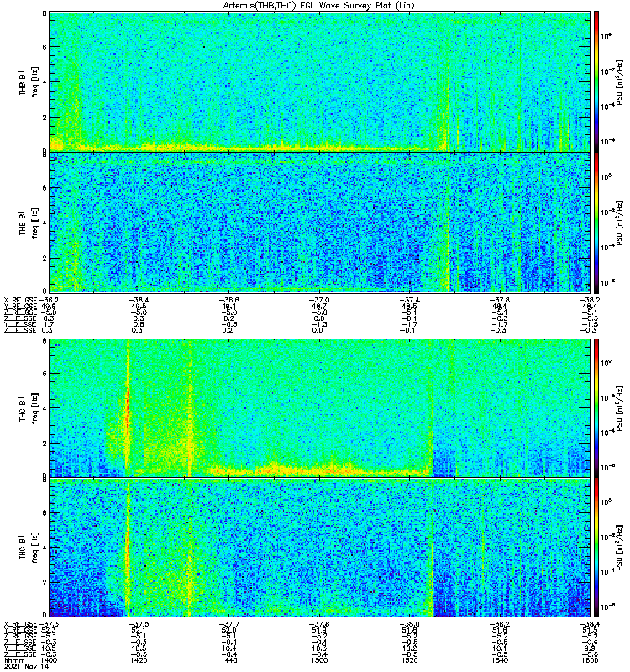Click the red vertical burst in THC B⊥ panel
630x672 pixels.
128,407
